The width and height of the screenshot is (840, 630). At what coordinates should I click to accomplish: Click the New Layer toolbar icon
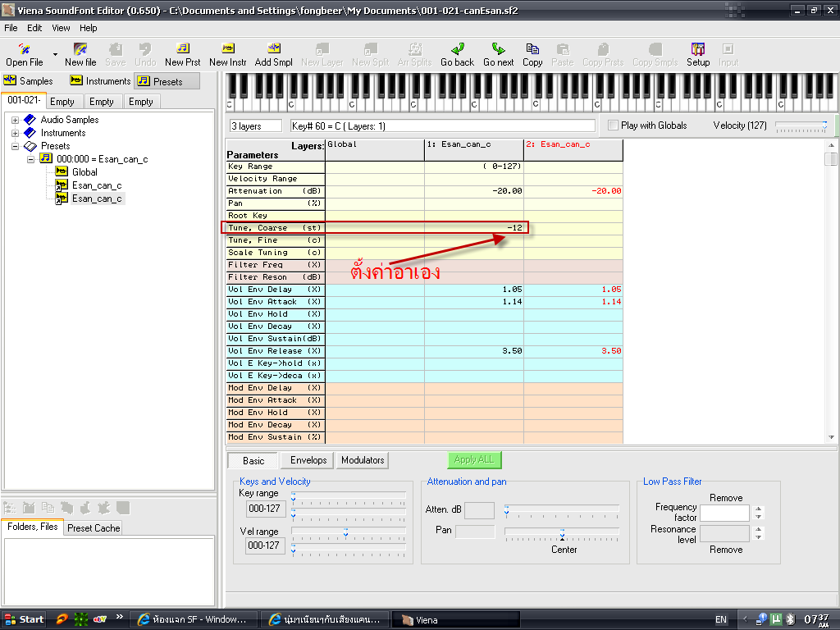[x=322, y=55]
